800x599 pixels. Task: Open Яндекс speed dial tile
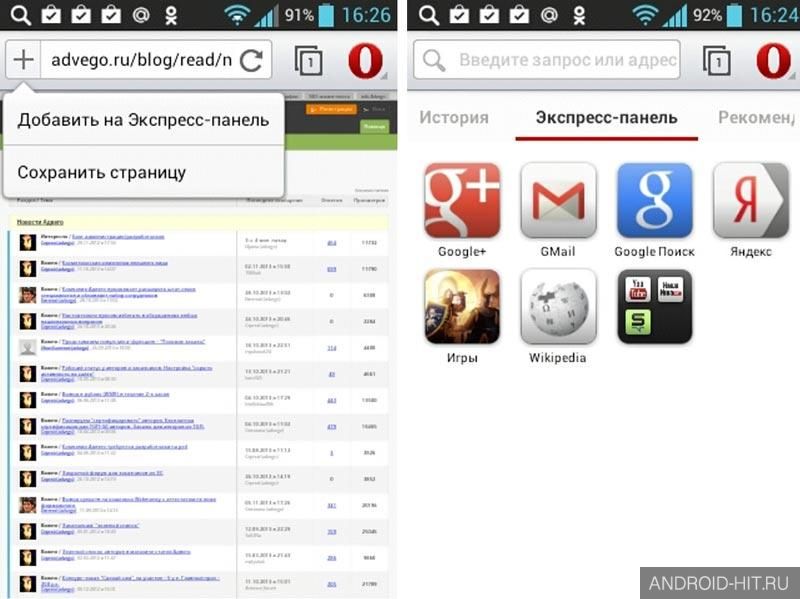point(751,200)
